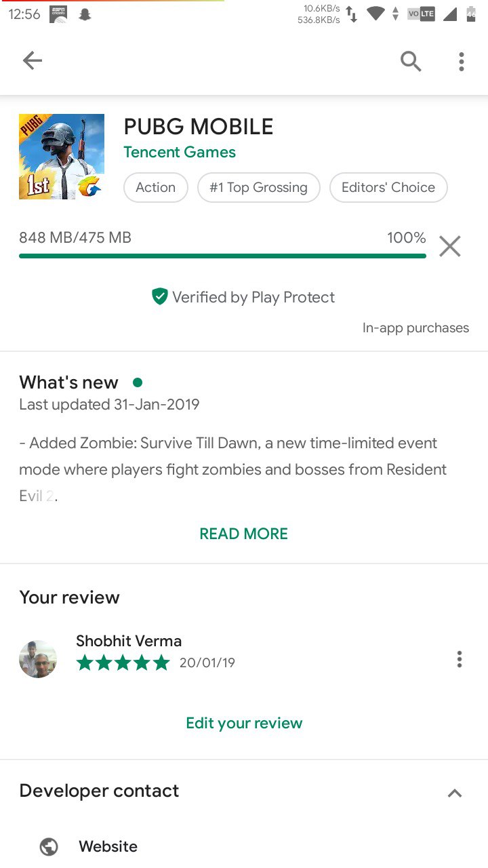Tap the Snapchat notification icon in the status bar
This screenshot has height=868, width=488.
click(85, 14)
